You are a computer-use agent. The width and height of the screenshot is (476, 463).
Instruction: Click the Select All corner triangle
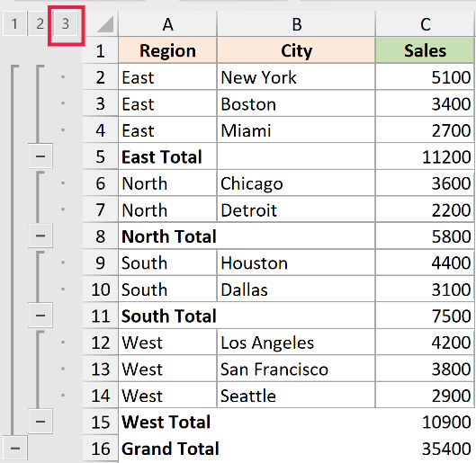[105, 24]
